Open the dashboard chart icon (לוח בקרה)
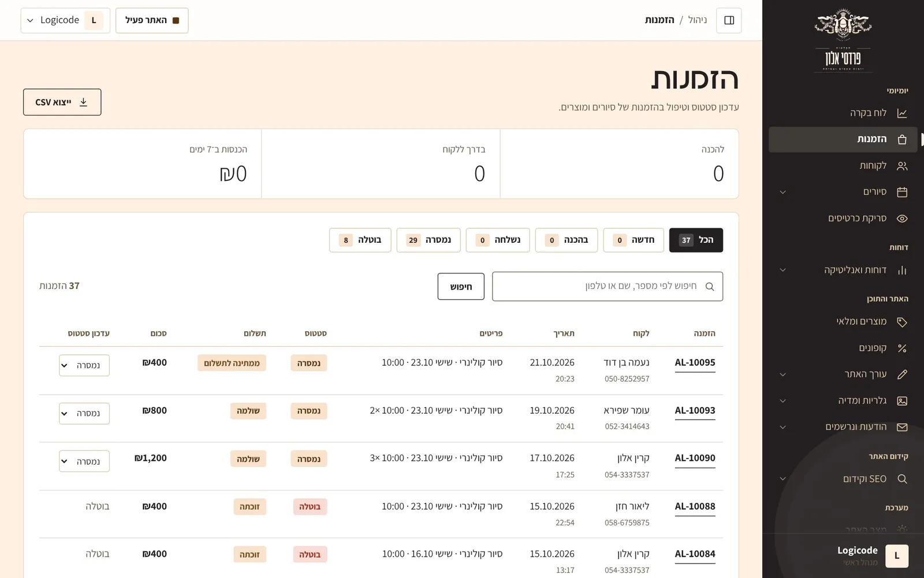 902,113
